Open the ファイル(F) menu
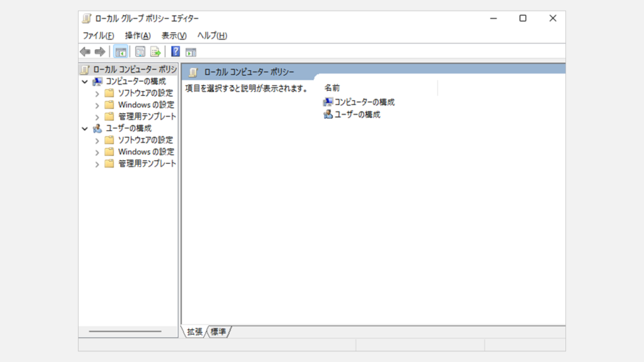This screenshot has height=362, width=644. pos(98,36)
